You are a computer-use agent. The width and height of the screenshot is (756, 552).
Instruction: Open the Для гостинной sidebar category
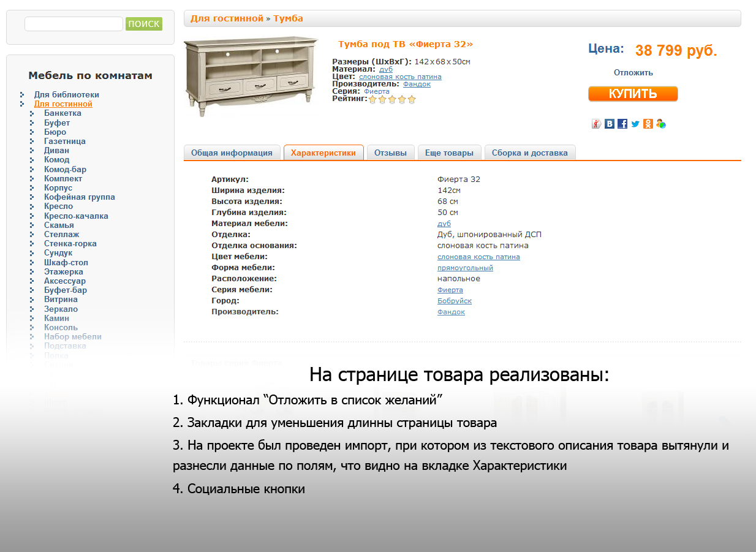tap(63, 104)
